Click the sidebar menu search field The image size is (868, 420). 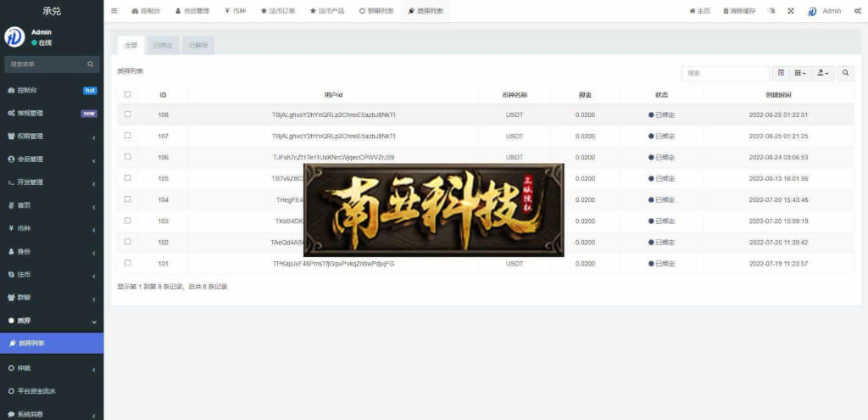46,64
